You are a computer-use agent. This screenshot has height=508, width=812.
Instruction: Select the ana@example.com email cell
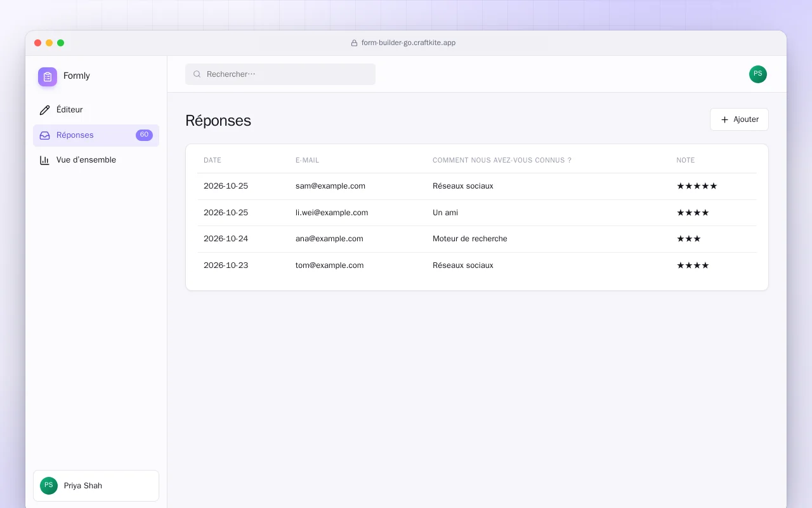(329, 239)
